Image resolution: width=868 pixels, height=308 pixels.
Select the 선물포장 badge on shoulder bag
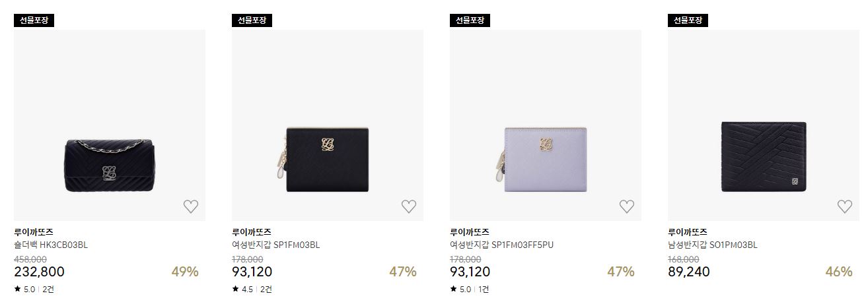pyautogui.click(x=34, y=20)
